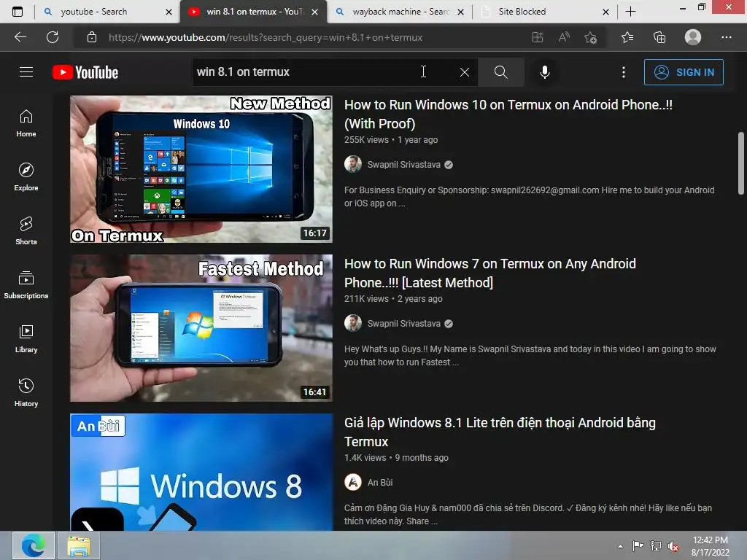Open the network tray icon

click(x=656, y=545)
